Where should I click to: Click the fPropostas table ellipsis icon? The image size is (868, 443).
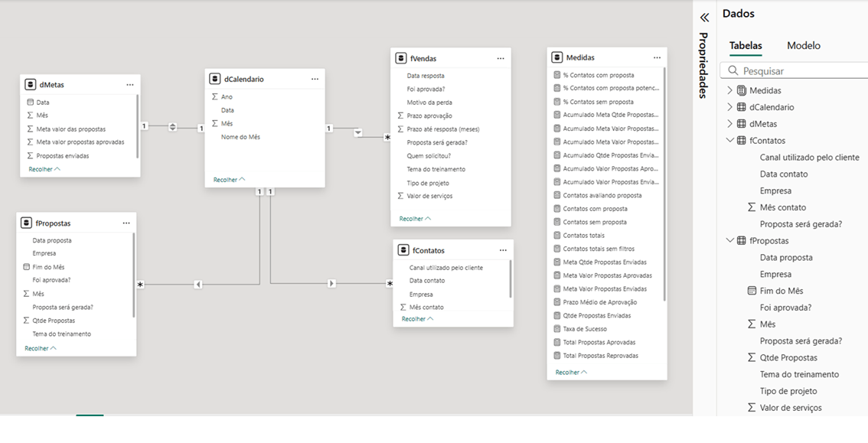click(x=126, y=223)
